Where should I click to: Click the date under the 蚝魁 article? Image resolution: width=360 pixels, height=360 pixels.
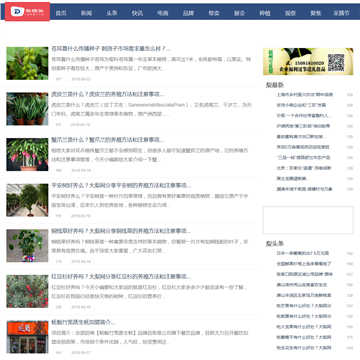click(x=81, y=352)
